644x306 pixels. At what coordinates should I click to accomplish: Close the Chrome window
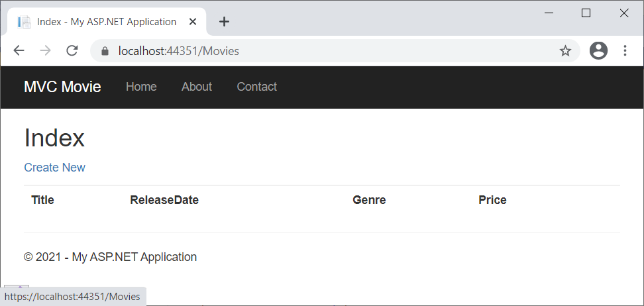pos(623,13)
